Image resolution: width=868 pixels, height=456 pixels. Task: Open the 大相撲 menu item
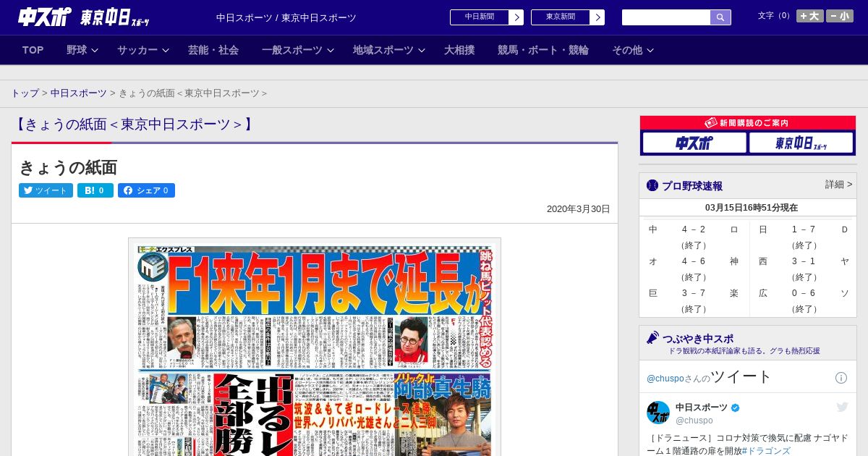click(x=459, y=50)
